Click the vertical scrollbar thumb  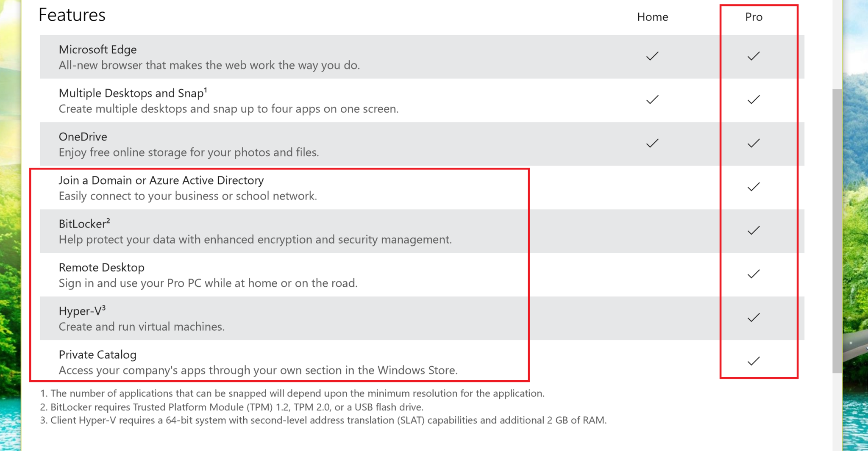click(x=837, y=231)
